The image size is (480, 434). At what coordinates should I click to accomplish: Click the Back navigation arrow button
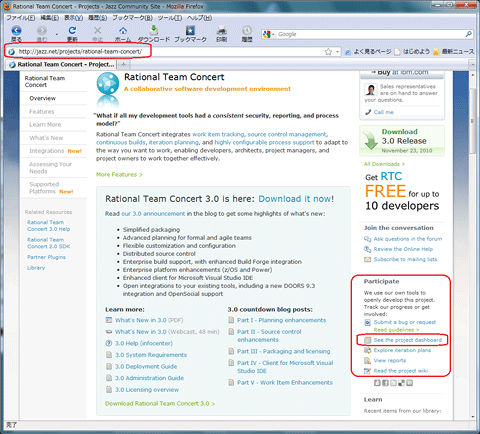click(x=16, y=31)
